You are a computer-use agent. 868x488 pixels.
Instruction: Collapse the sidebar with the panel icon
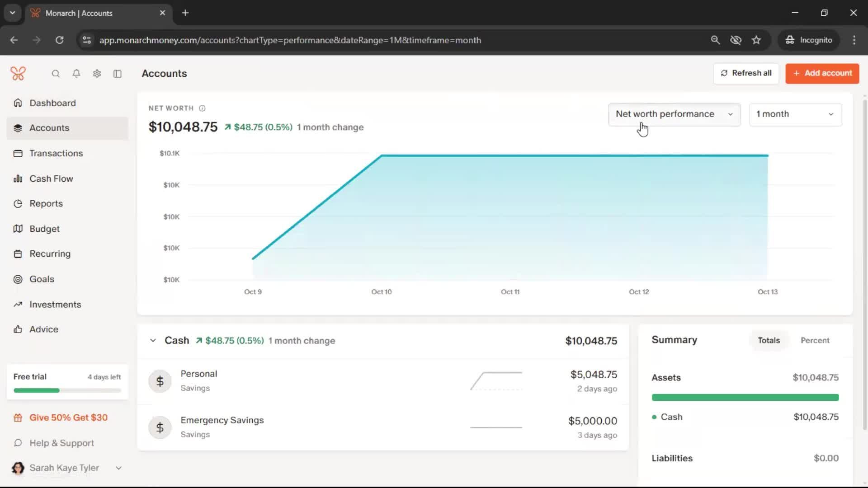[118, 74]
